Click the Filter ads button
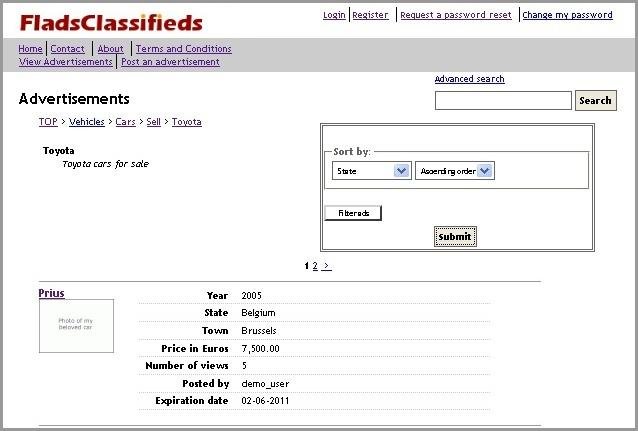 click(x=353, y=213)
